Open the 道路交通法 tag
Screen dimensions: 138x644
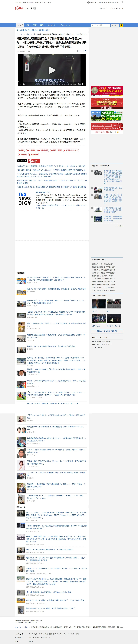click(x=43, y=150)
